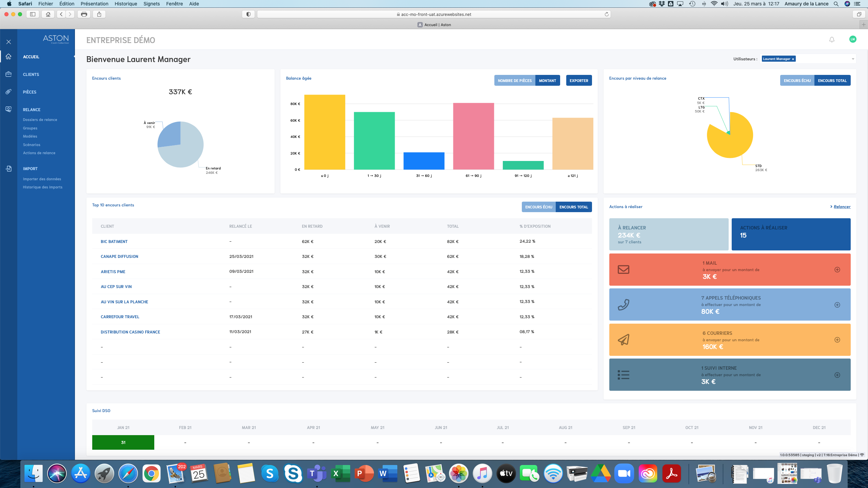
Task: Select the Clients briefcase icon
Action: (8, 74)
